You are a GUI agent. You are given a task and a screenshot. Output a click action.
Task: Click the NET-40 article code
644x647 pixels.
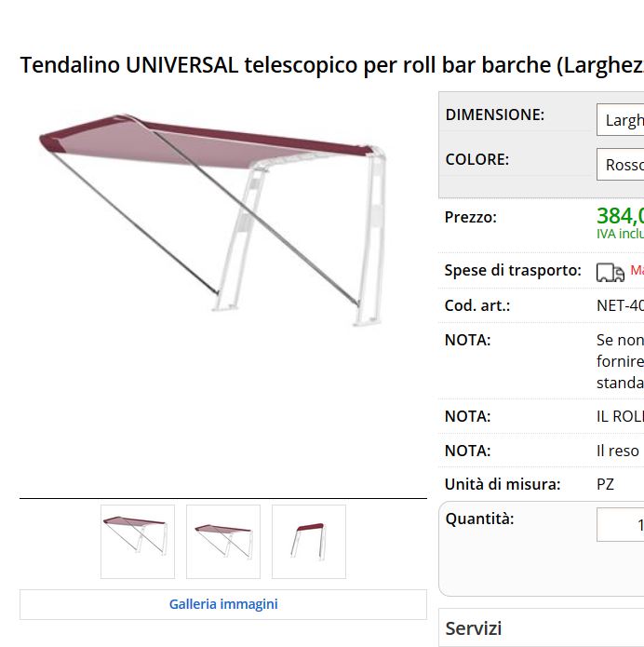[x=620, y=305]
